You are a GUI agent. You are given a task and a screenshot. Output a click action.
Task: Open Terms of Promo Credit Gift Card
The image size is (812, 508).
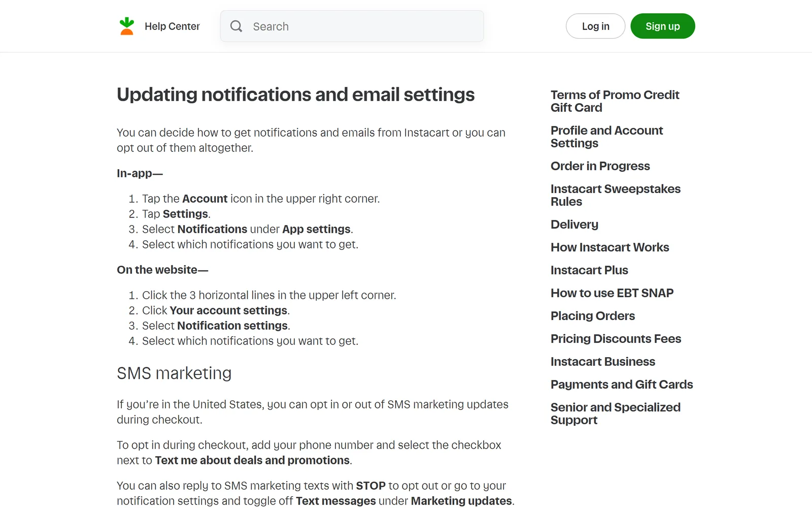coord(615,101)
